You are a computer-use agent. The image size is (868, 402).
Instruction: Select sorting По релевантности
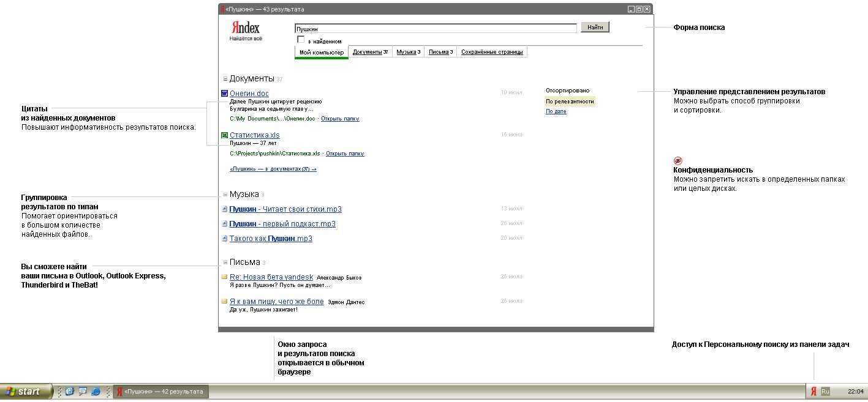pyautogui.click(x=570, y=102)
